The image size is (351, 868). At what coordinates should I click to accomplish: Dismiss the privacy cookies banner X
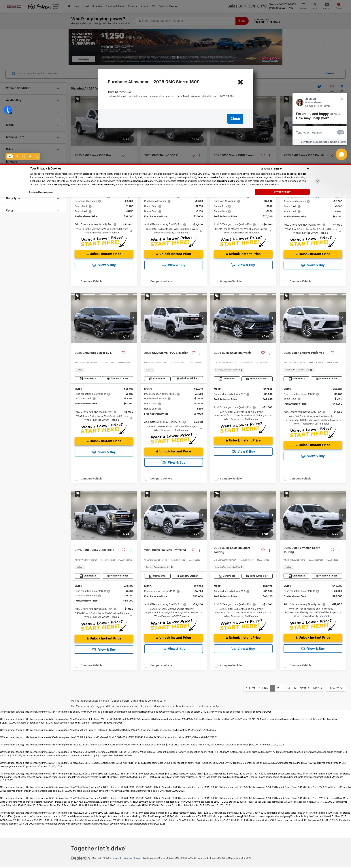point(317,181)
